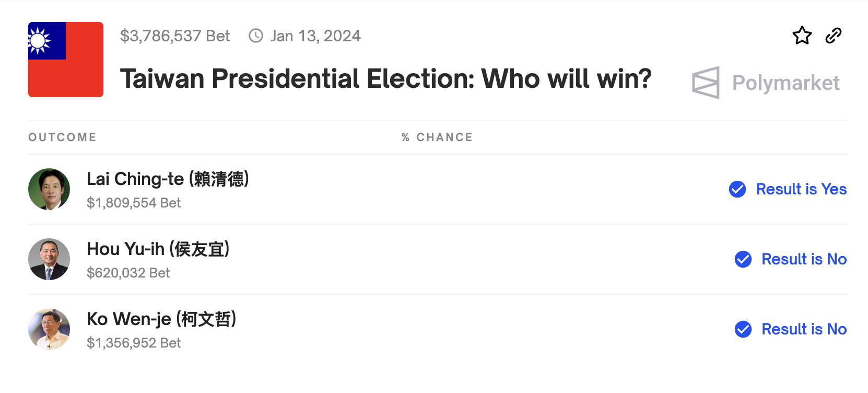
Task: Click Result is No for Ko Wen-je
Action: pyautogui.click(x=804, y=329)
